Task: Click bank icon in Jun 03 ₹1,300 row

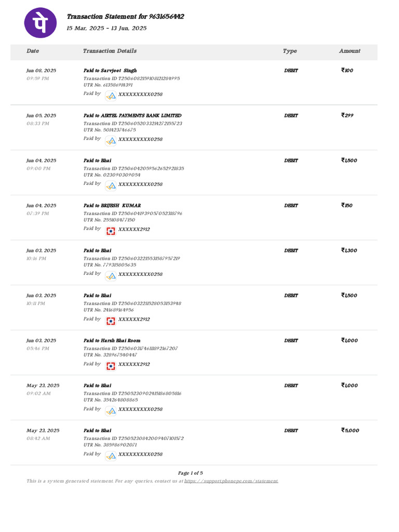Action: (111, 275)
